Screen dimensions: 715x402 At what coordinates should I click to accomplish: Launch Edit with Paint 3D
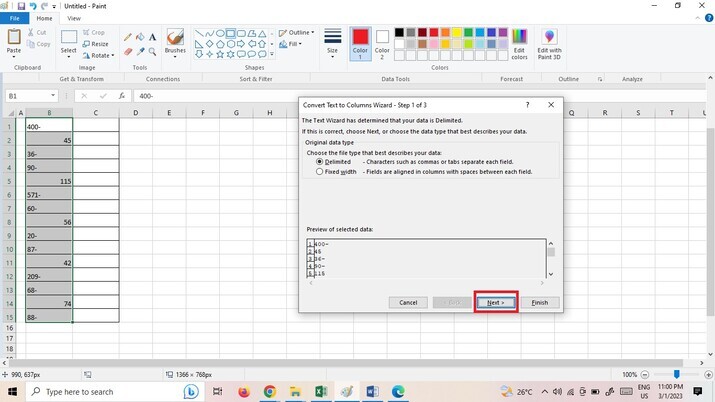(549, 44)
